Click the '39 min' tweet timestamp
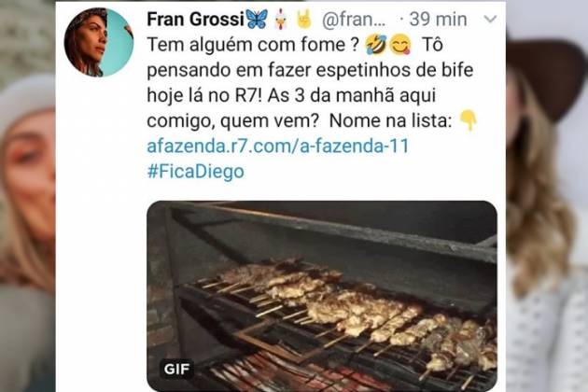 438,19
